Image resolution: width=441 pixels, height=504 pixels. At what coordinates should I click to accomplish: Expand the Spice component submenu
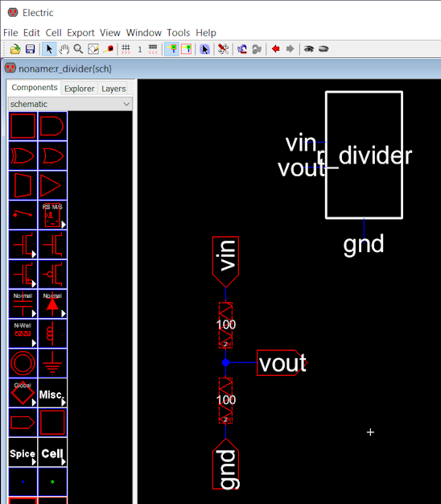coord(23,452)
